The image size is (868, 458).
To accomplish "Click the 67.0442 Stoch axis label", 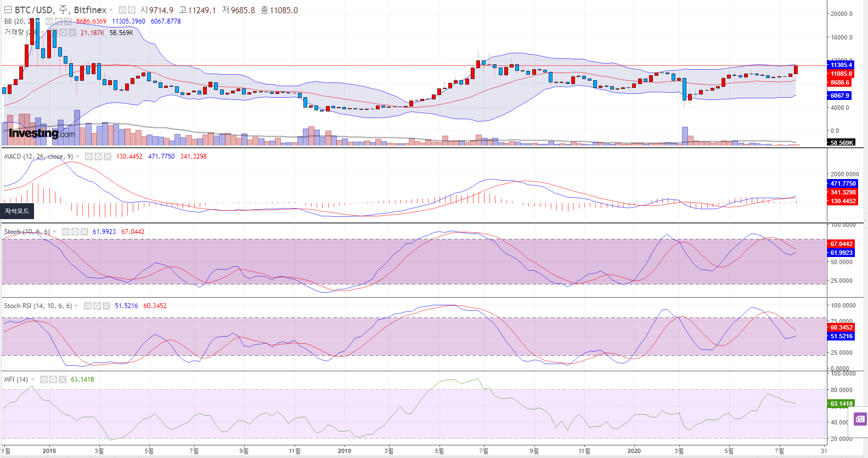I will click(x=841, y=244).
